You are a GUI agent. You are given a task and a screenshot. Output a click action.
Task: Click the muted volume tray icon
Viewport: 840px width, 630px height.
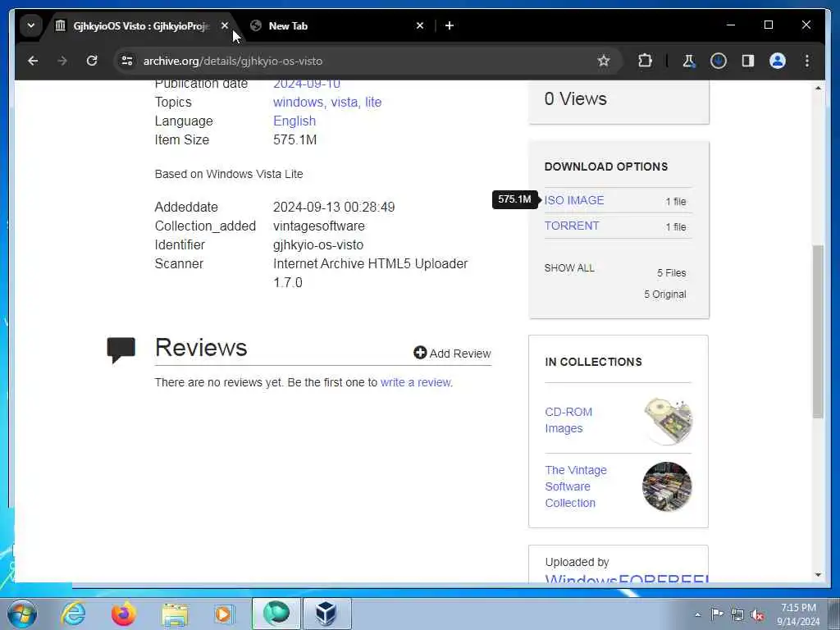tap(757, 615)
